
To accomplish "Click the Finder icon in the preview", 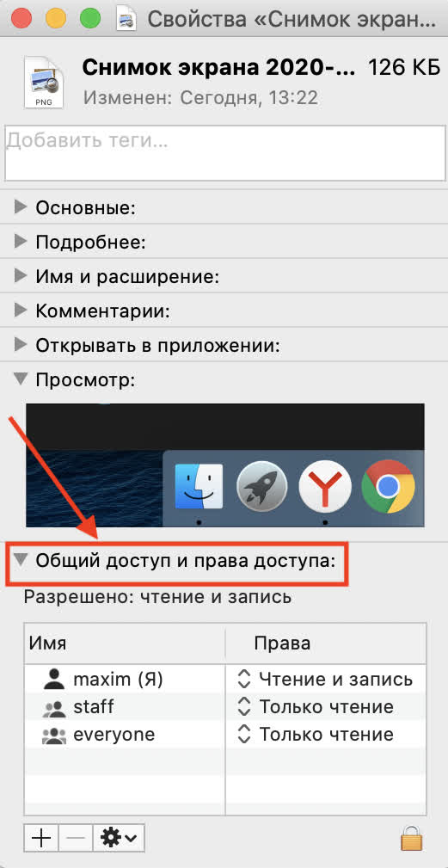I will coord(199,487).
